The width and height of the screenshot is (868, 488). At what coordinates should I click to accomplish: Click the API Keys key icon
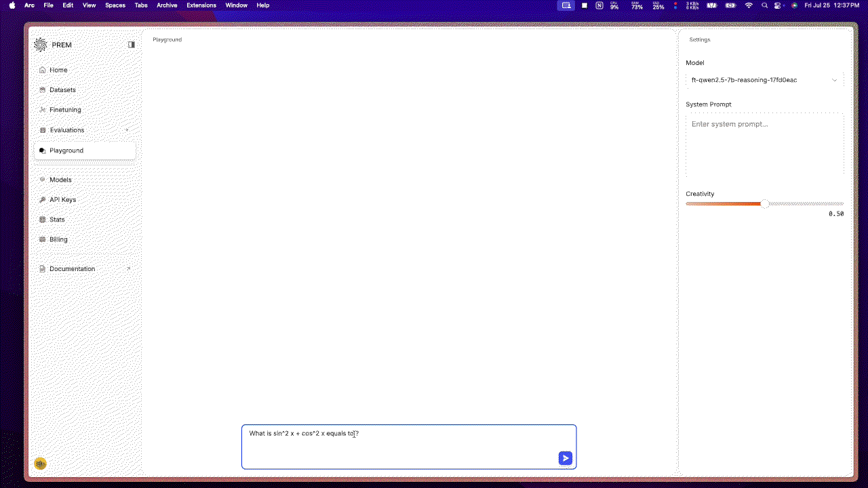coord(43,200)
